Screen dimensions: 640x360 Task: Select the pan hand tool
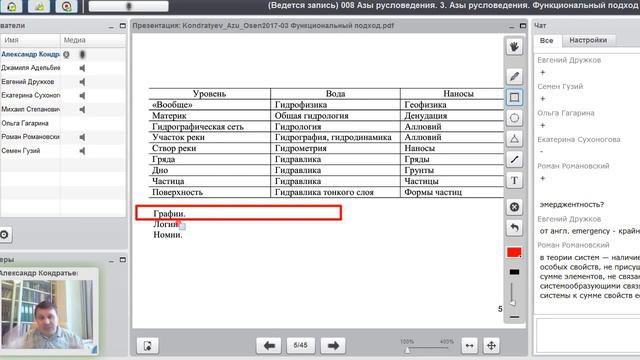[514, 47]
